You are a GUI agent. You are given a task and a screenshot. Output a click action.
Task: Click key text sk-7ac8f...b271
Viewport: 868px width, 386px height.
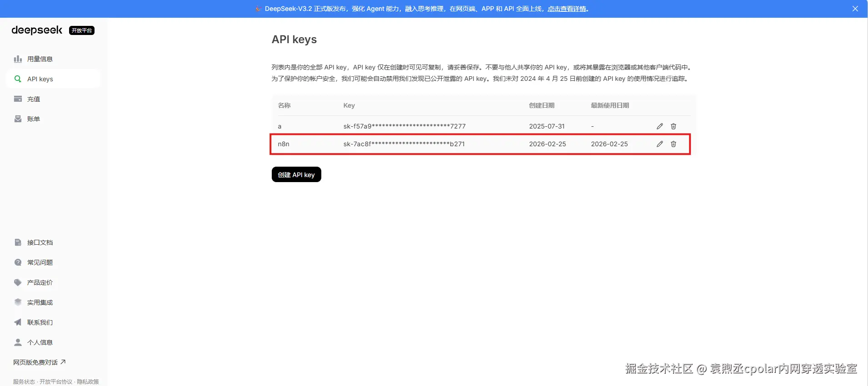click(x=404, y=144)
